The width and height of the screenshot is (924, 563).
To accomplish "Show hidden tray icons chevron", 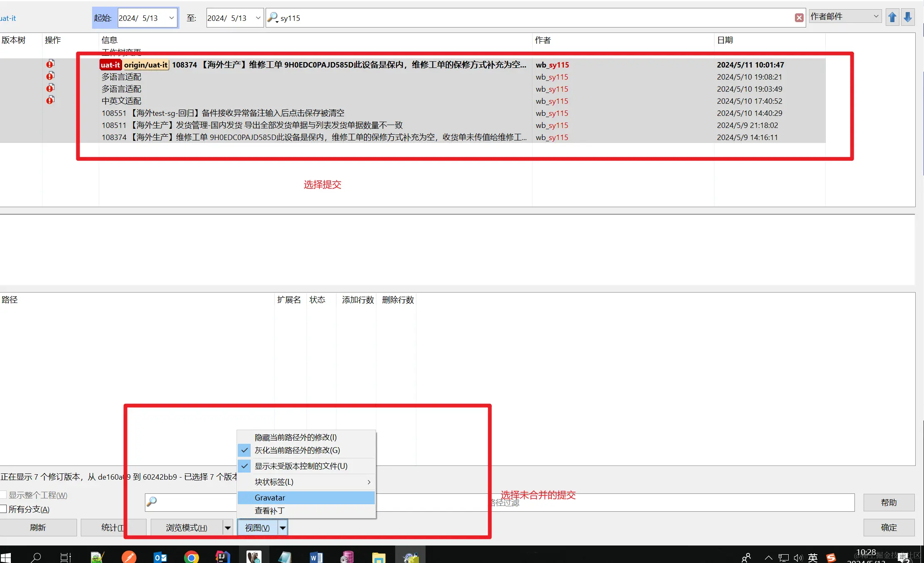I will click(x=769, y=558).
